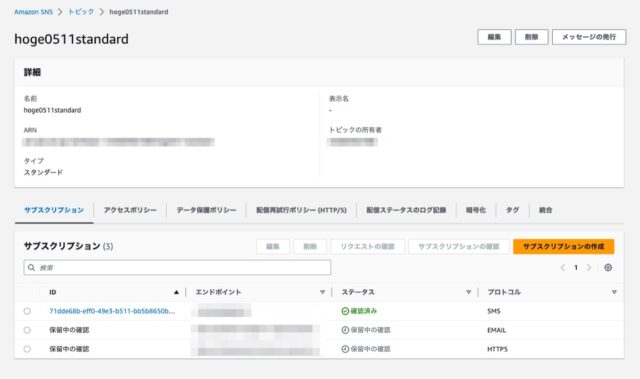Open データ保護ポリシー tab
The height and width of the screenshot is (379, 640).
[x=206, y=210]
